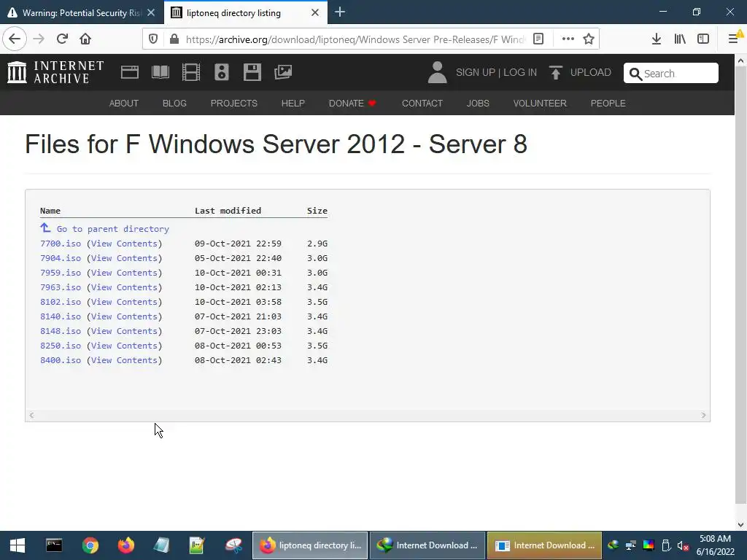The width and height of the screenshot is (747, 560).
Task: Launch Chrome from the taskbar
Action: coord(90,545)
